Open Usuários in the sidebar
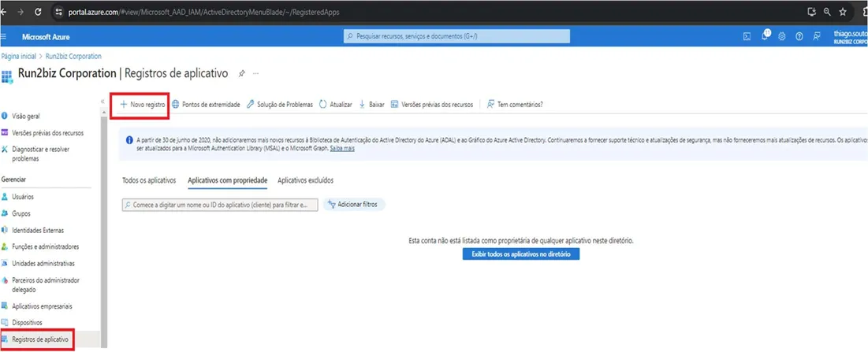Screen dimensions: 868x352 click(23, 197)
